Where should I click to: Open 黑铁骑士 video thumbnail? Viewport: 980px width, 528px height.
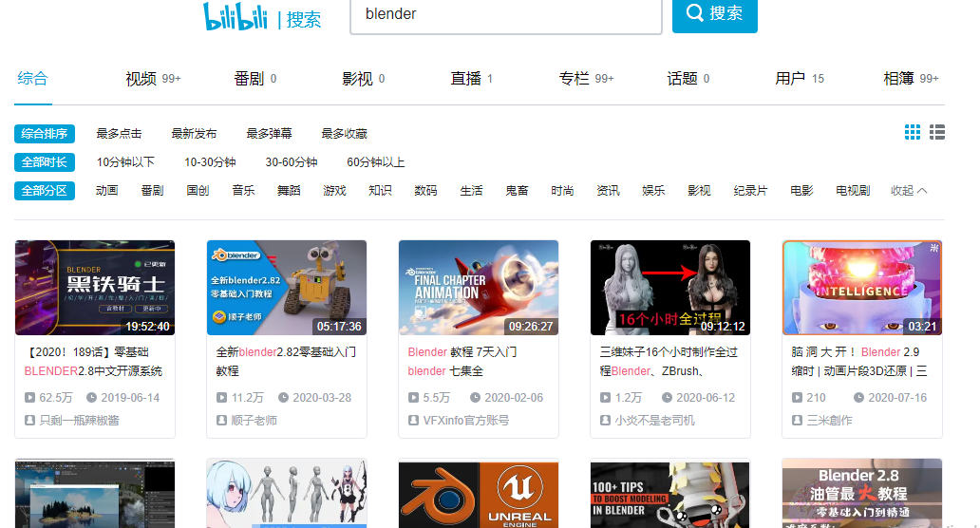tap(95, 288)
